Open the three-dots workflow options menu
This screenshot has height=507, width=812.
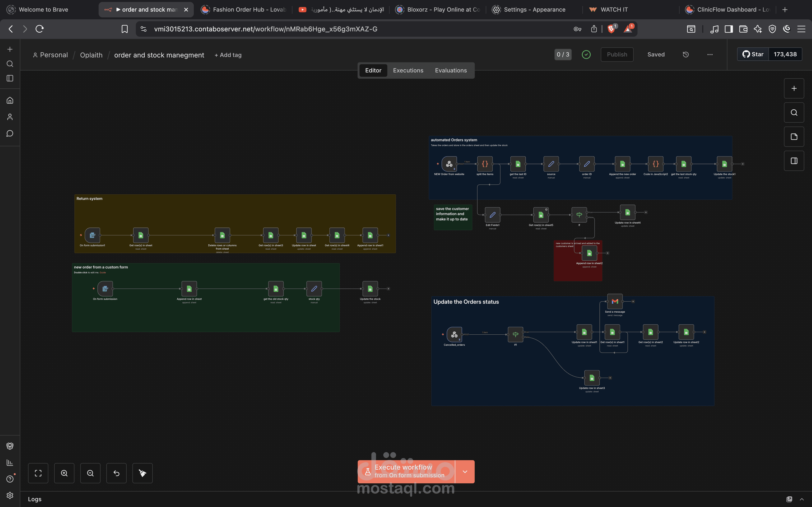coord(710,54)
